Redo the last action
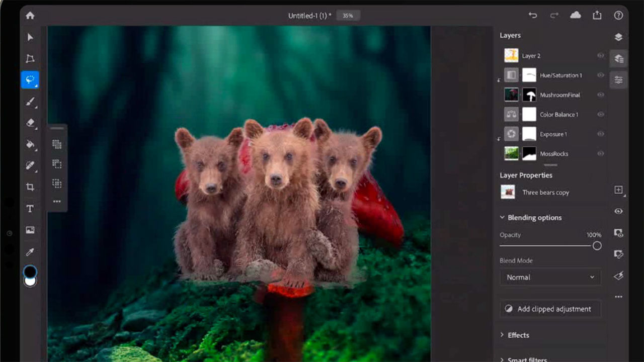The height and width of the screenshot is (362, 644). coord(554,16)
